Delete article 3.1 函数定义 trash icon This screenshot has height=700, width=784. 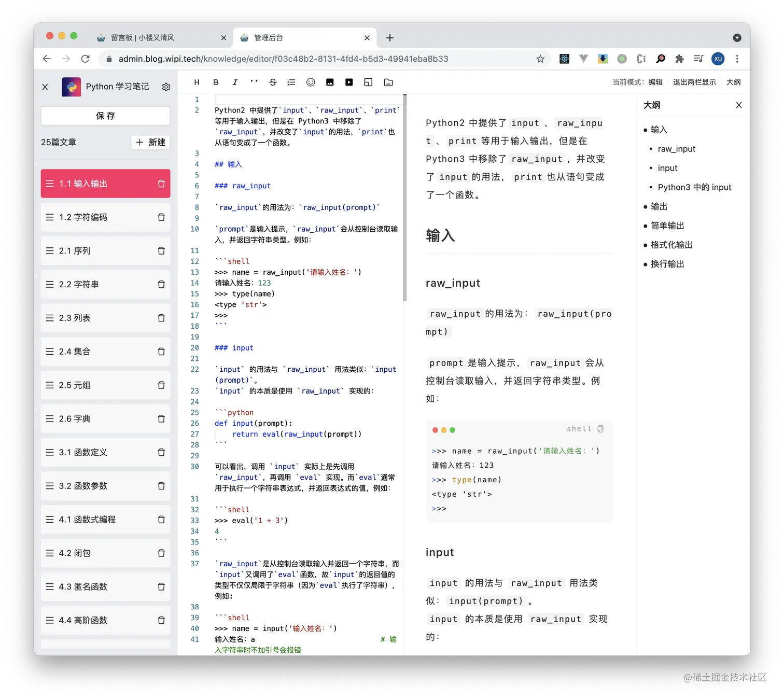[161, 452]
